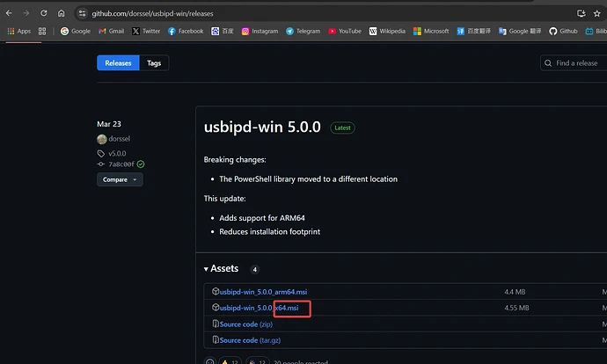Open the Wikipedia bookmark
Image resolution: width=607 pixels, height=364 pixels.
coord(387,31)
